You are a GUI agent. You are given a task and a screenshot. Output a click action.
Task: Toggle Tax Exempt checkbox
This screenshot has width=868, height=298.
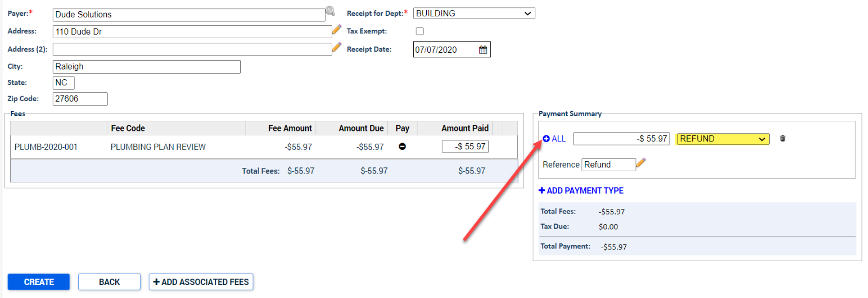(420, 31)
